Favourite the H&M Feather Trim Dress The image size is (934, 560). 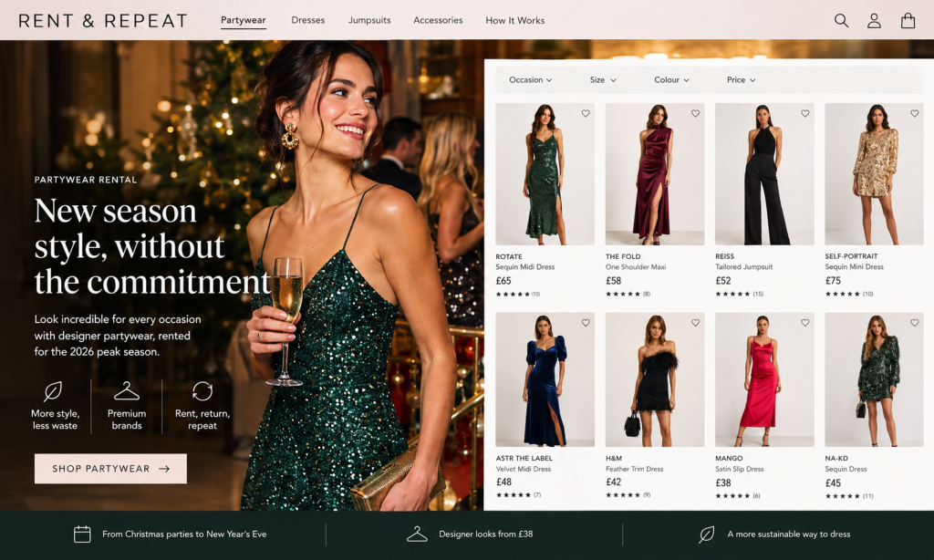click(695, 322)
